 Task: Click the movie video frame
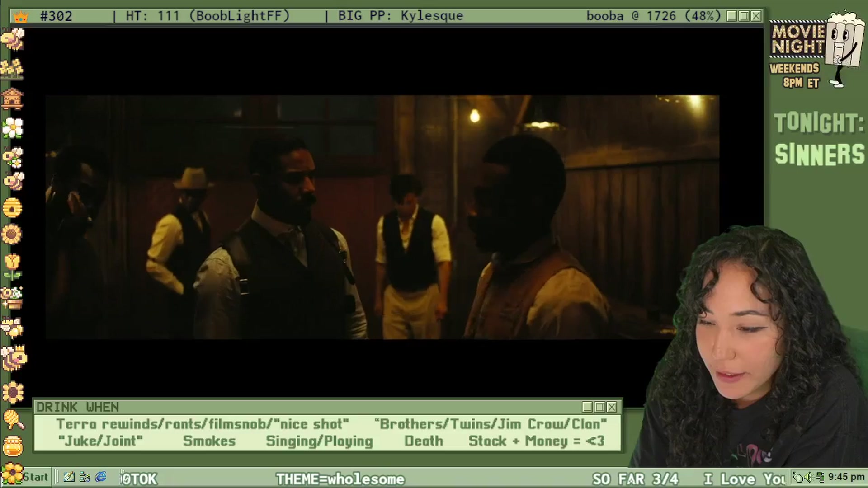tap(382, 217)
